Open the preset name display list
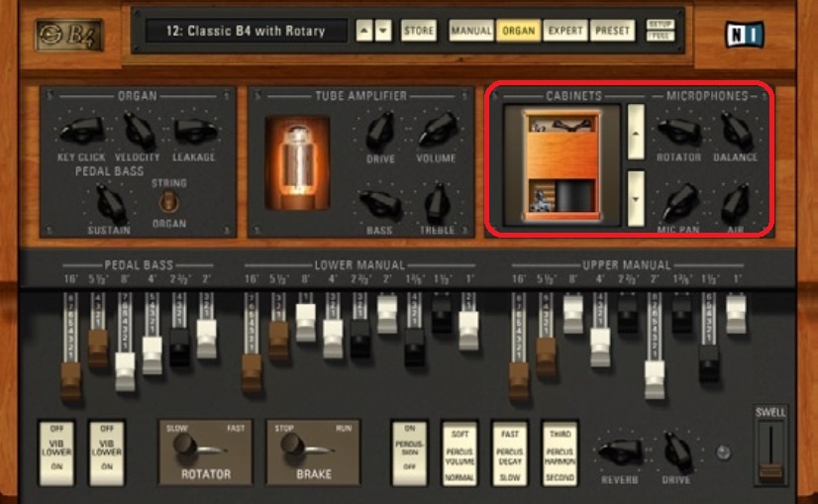This screenshot has width=818, height=504. tap(247, 31)
